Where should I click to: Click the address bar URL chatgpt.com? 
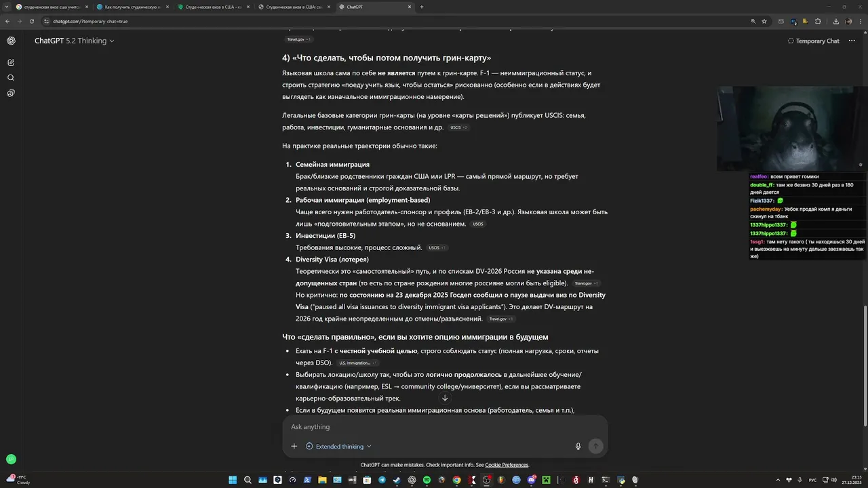click(x=91, y=21)
